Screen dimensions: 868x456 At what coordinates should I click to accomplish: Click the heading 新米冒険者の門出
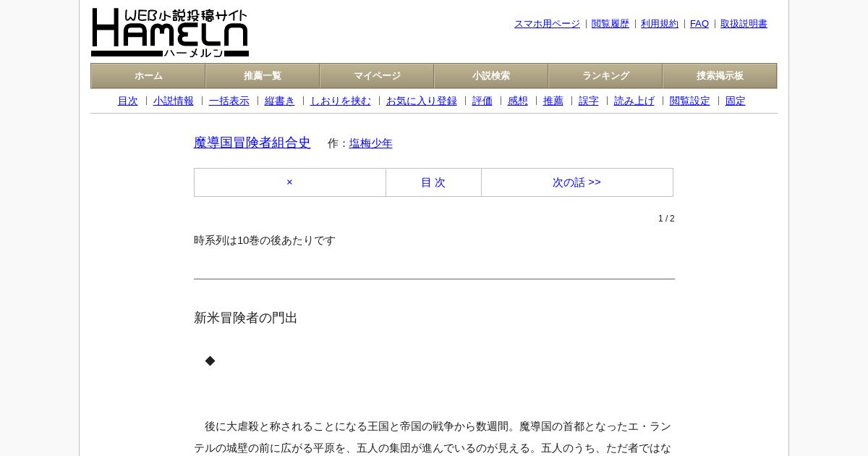coord(246,318)
